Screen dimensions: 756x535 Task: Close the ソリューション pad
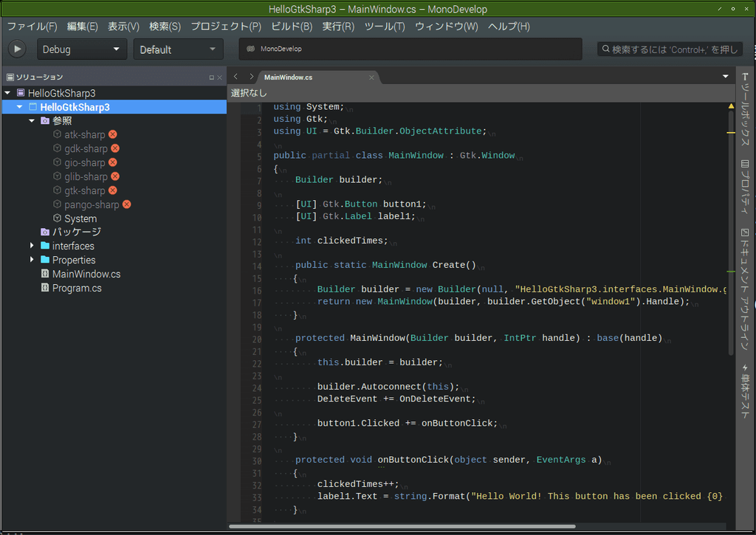219,77
